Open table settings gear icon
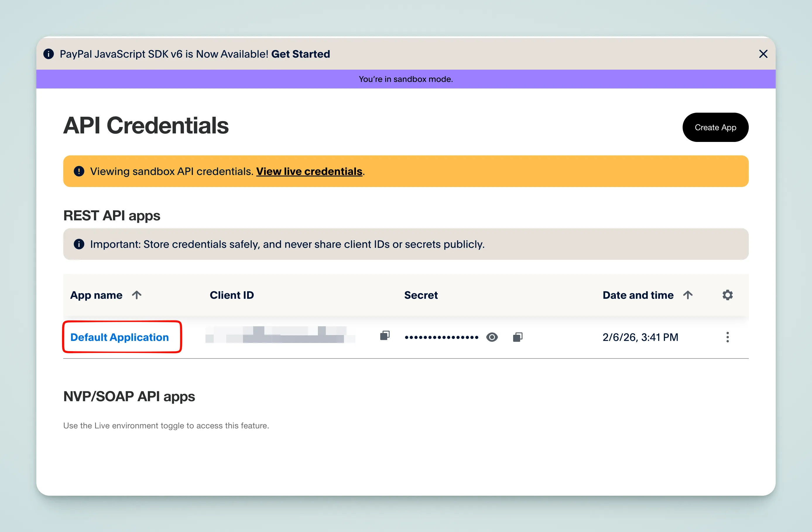Image resolution: width=812 pixels, height=532 pixels. [727, 295]
